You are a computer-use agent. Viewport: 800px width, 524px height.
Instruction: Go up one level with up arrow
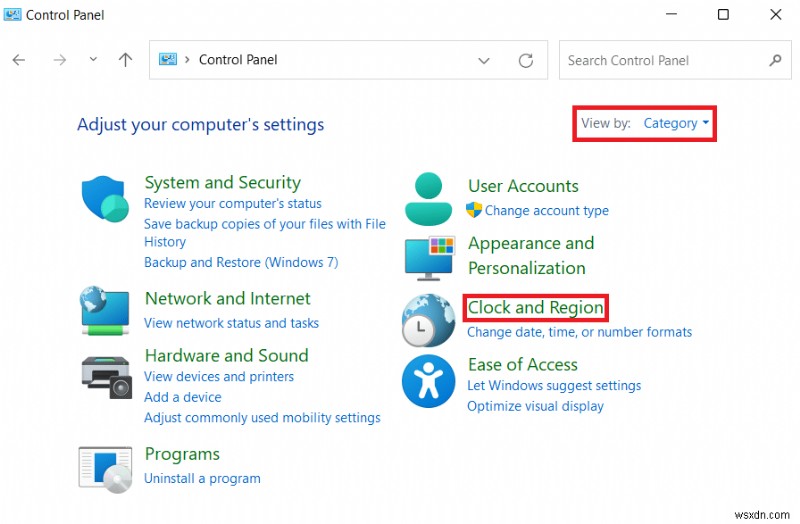click(125, 60)
